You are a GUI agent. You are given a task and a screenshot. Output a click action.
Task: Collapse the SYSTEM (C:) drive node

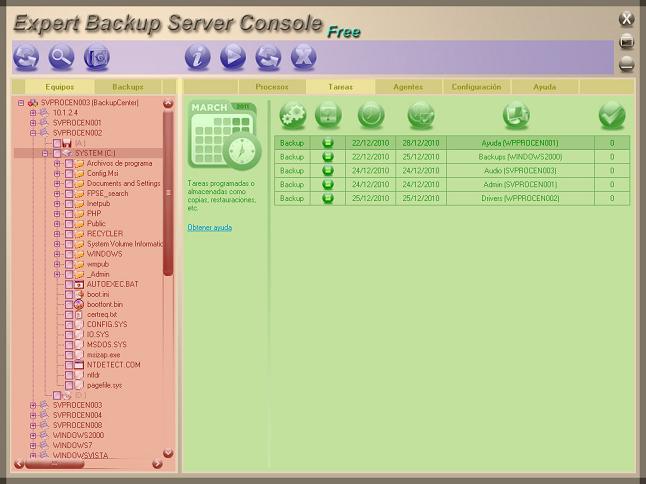[x=45, y=153]
